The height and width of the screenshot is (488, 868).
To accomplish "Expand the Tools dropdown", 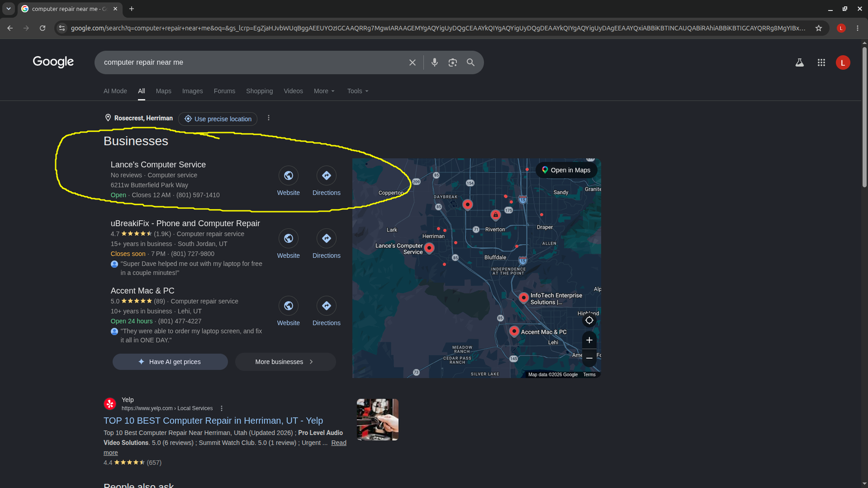I will 358,91.
